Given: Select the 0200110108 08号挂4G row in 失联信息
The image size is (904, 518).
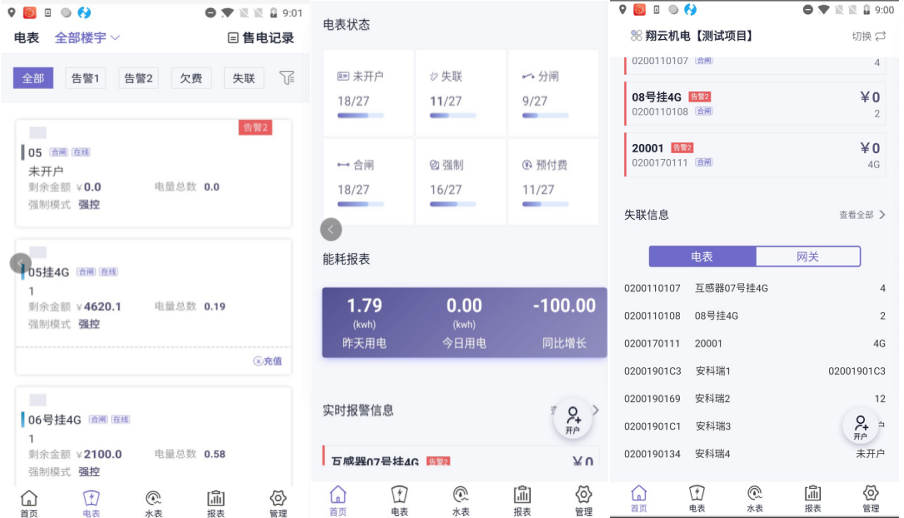Looking at the screenshot, I should [755, 316].
